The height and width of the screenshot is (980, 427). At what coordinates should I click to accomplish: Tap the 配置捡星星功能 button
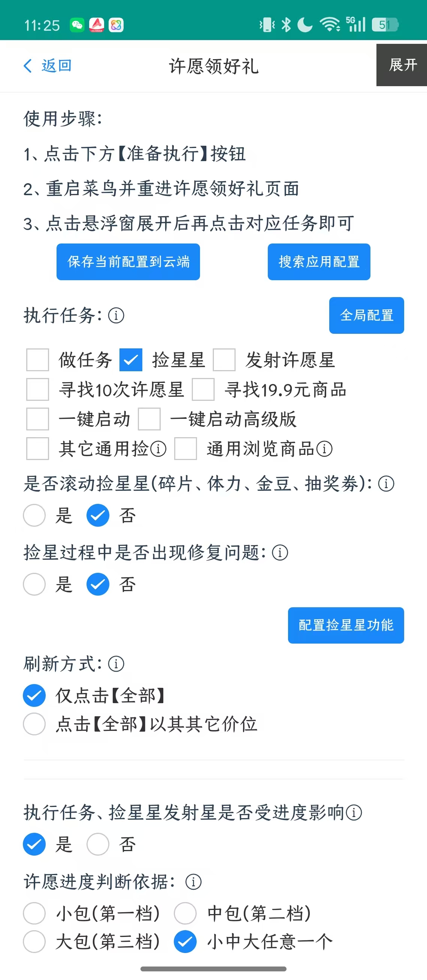click(x=346, y=625)
